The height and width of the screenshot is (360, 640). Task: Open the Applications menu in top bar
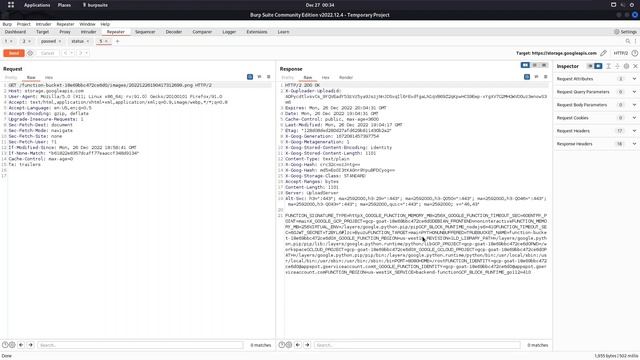pyautogui.click(x=37, y=5)
